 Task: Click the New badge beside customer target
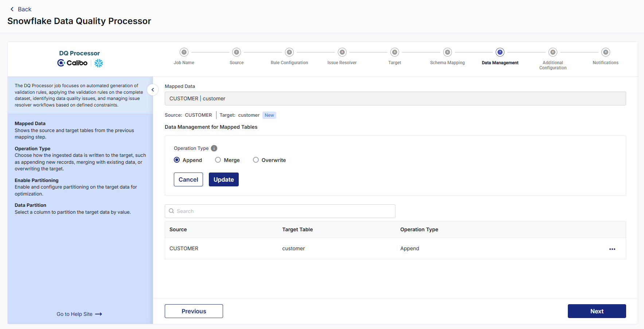click(269, 115)
